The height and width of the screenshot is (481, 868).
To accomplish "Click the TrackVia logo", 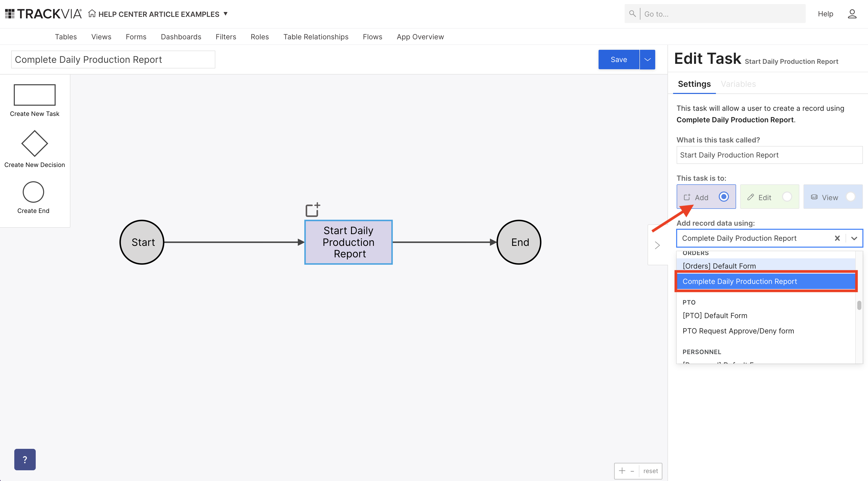I will coord(43,14).
